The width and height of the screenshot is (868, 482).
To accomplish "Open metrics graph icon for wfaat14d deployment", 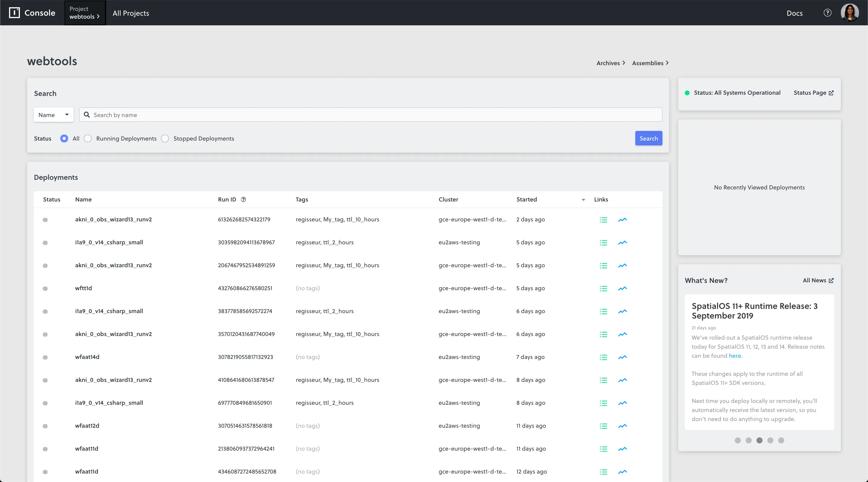I will (622, 357).
